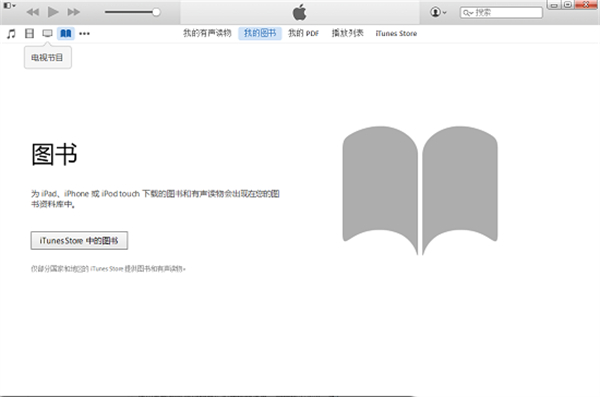Adjust the volume slider knob
Screen dimensions: 600x397
pos(156,12)
